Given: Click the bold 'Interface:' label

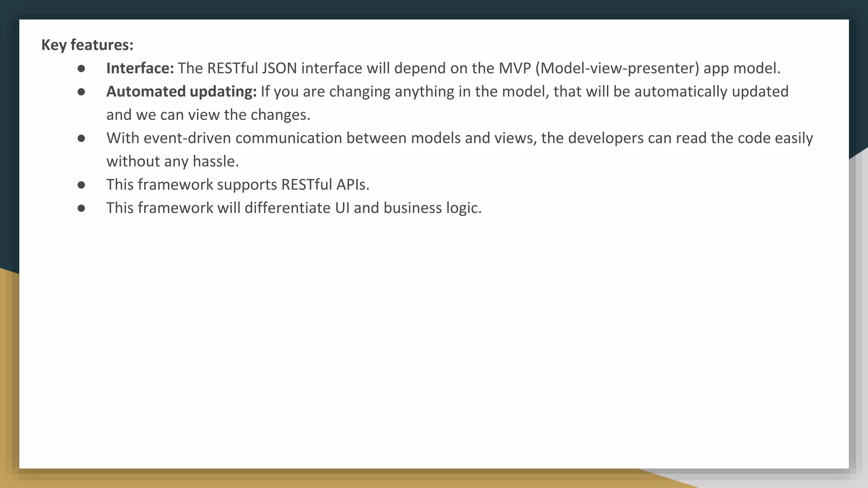Looking at the screenshot, I should click(x=140, y=68).
